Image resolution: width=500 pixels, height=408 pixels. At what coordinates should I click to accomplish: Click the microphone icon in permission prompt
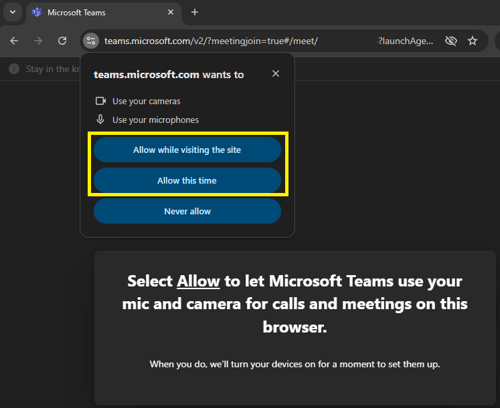[100, 119]
